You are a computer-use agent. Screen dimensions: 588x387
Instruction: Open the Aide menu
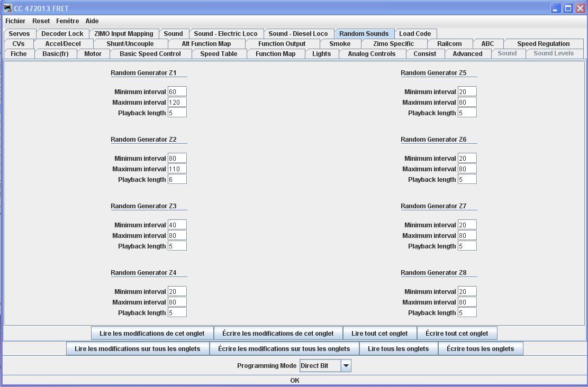[x=92, y=21]
